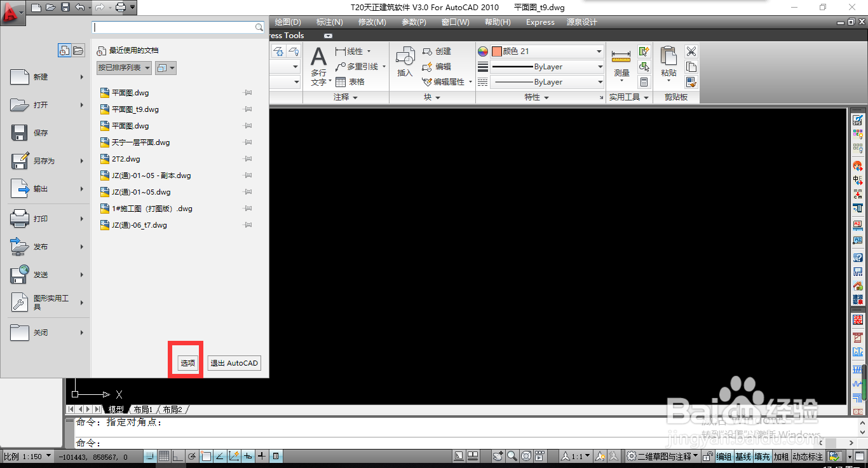Image resolution: width=868 pixels, height=468 pixels.
Task: Select 输出 (Export) in application menu
Action: pos(47,189)
